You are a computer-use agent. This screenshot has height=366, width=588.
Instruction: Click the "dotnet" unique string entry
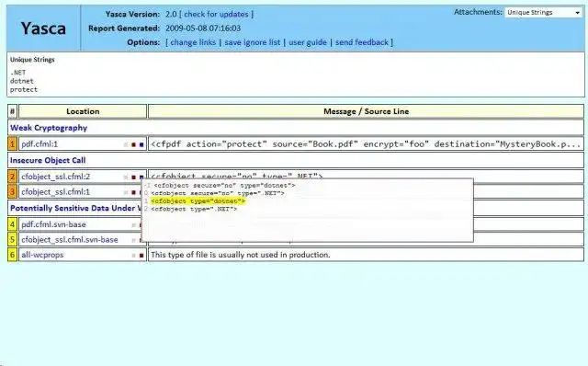22,81
